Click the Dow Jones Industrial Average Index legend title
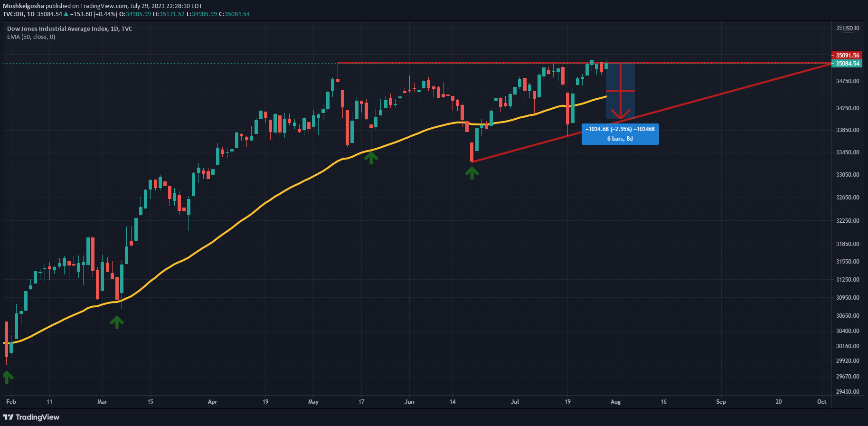This screenshot has width=868, height=426. 69,29
